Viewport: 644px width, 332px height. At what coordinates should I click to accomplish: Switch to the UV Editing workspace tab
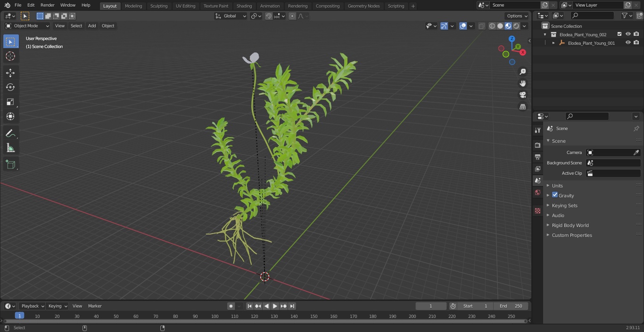(x=185, y=6)
